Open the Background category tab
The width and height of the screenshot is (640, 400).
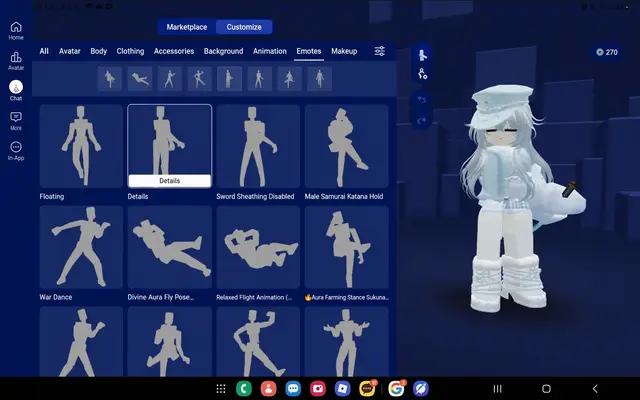click(x=223, y=51)
